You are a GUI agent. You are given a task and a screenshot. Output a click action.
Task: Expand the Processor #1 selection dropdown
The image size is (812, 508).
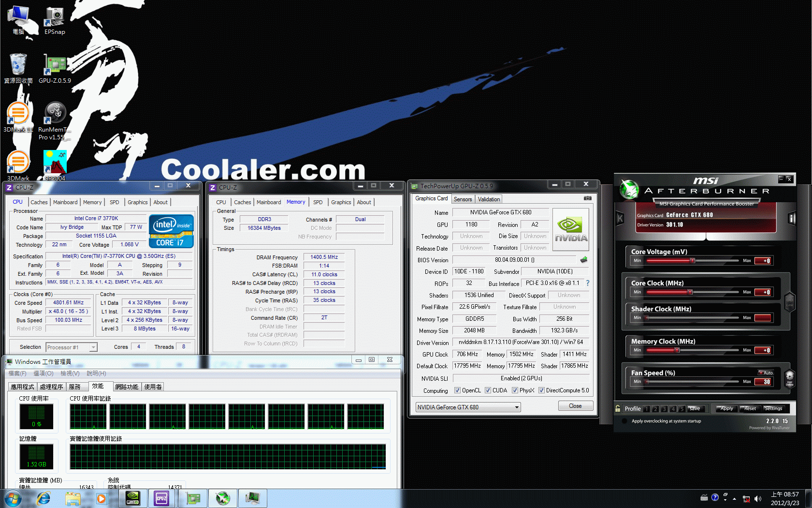tap(93, 347)
